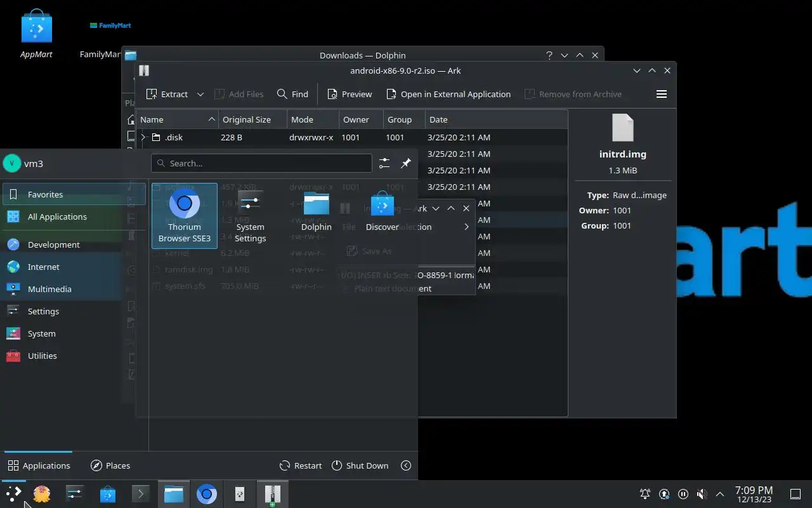The width and height of the screenshot is (812, 508).
Task: Click the Dolphin window help question mark
Action: (549, 55)
